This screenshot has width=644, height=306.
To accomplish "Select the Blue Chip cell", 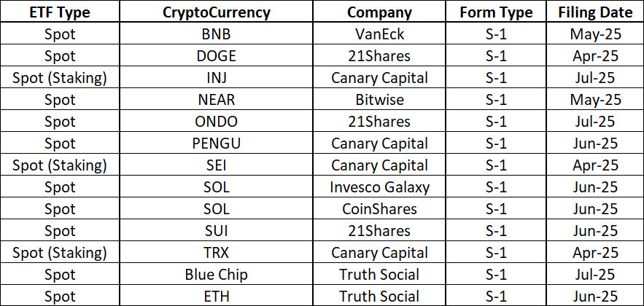I will click(x=217, y=275).
